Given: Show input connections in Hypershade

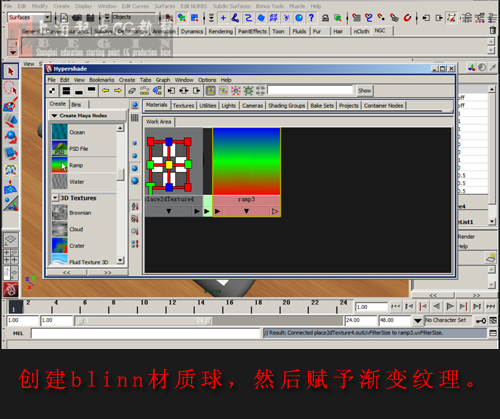Looking at the screenshot, I should point(171,91).
